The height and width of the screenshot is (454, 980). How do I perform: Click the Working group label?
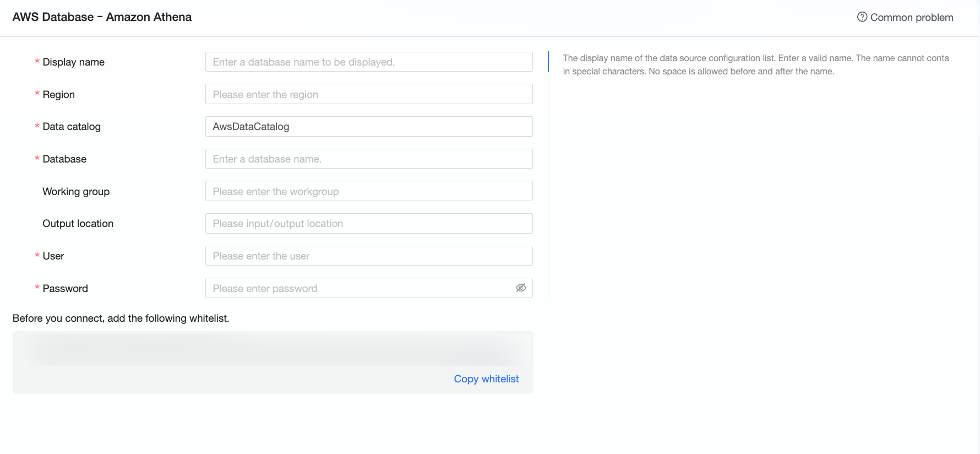(x=76, y=192)
